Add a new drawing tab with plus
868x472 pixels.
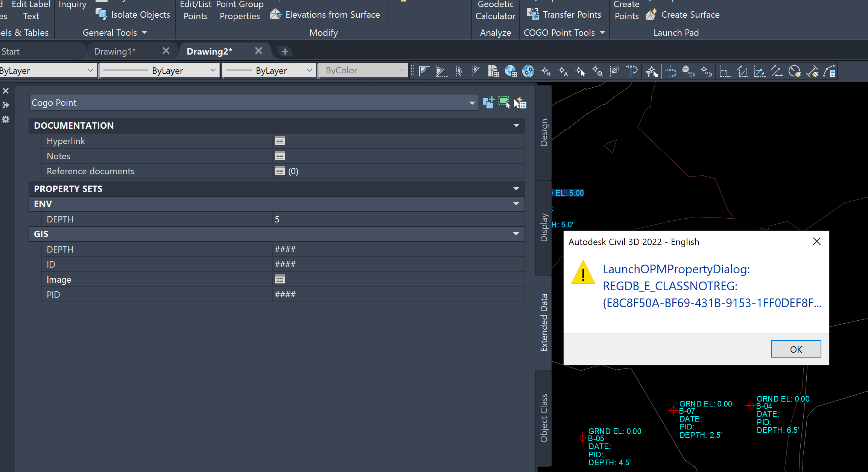(285, 51)
